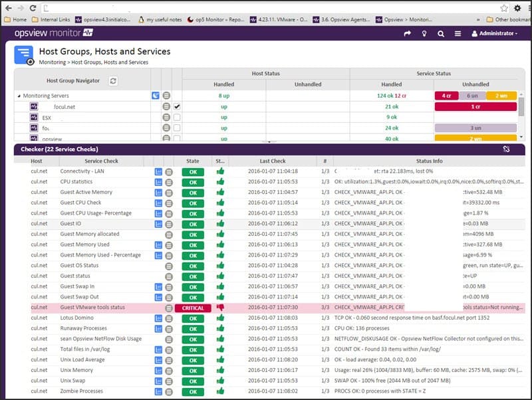Bookmark page with star icon
Screen dimensions: 532x400
tap(504, 8)
